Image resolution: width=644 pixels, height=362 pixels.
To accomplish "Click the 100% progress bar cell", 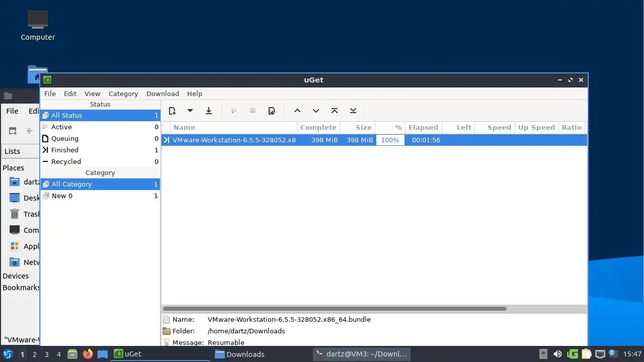I will (x=390, y=140).
